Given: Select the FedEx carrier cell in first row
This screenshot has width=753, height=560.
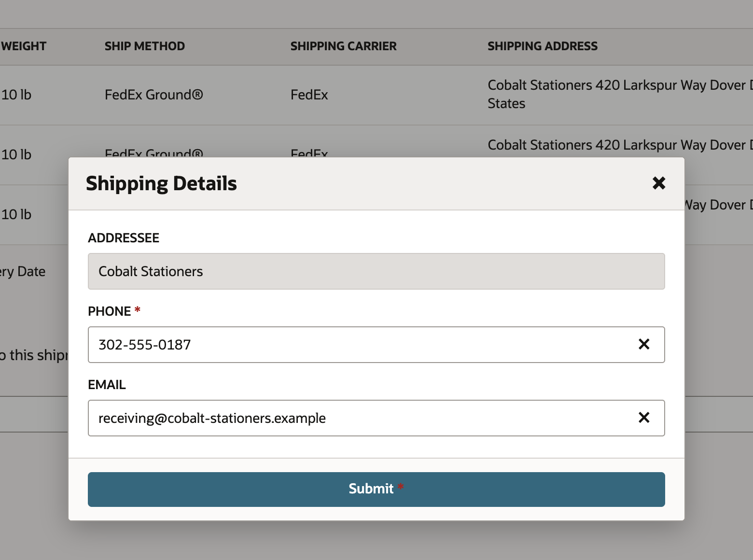Looking at the screenshot, I should coord(309,95).
